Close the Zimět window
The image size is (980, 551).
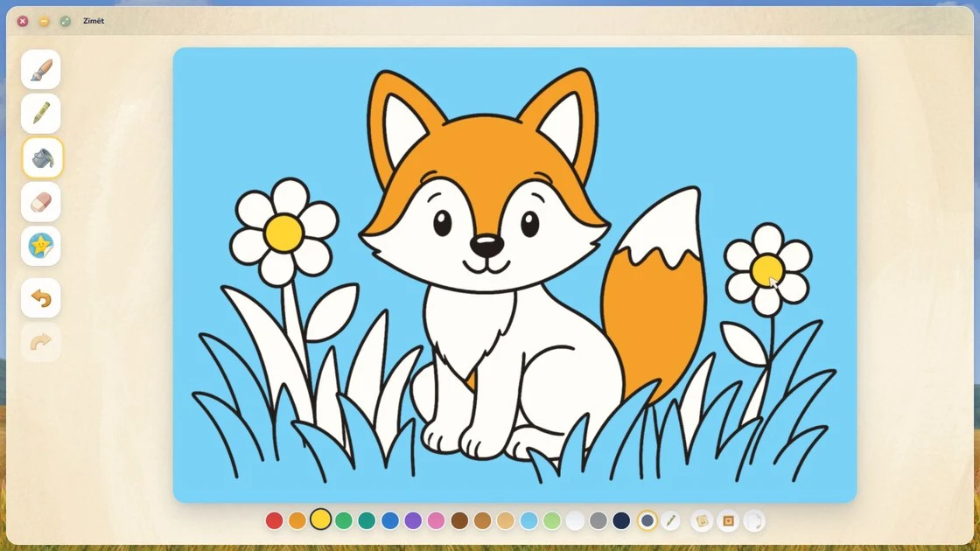click(x=23, y=21)
